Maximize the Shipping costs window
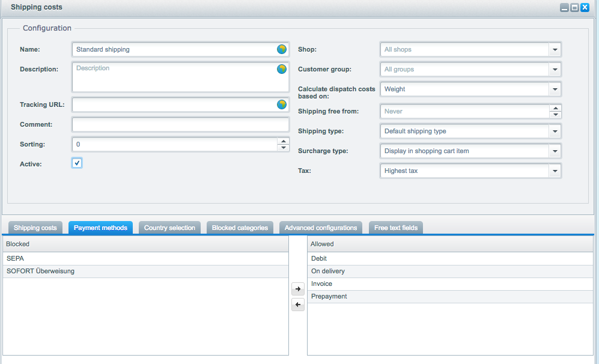 point(574,8)
